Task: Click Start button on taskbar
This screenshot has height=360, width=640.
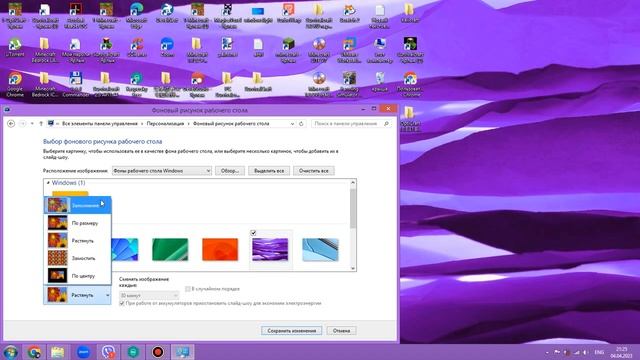Action: click(x=11, y=352)
